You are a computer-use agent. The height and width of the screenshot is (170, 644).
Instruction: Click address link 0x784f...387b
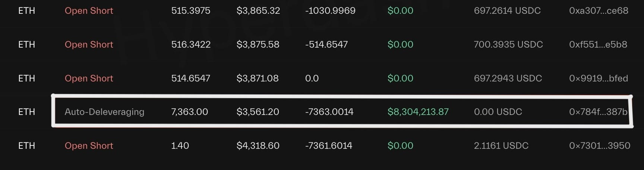pos(598,112)
